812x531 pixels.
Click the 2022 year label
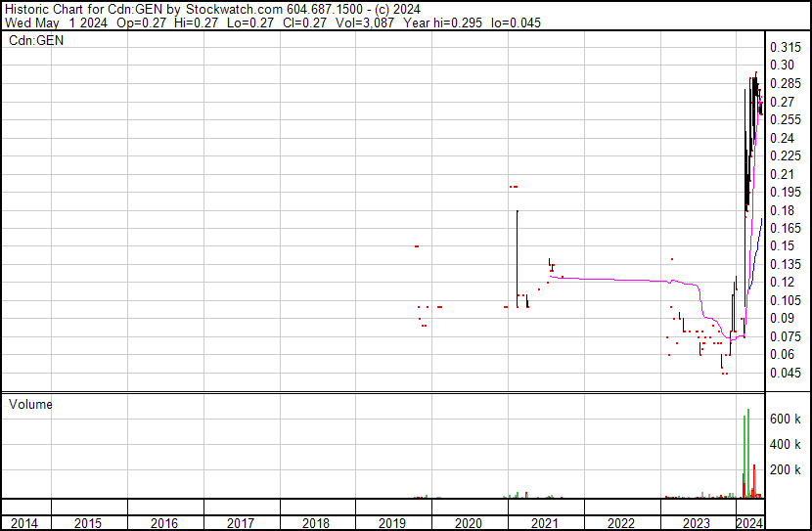coord(621,523)
